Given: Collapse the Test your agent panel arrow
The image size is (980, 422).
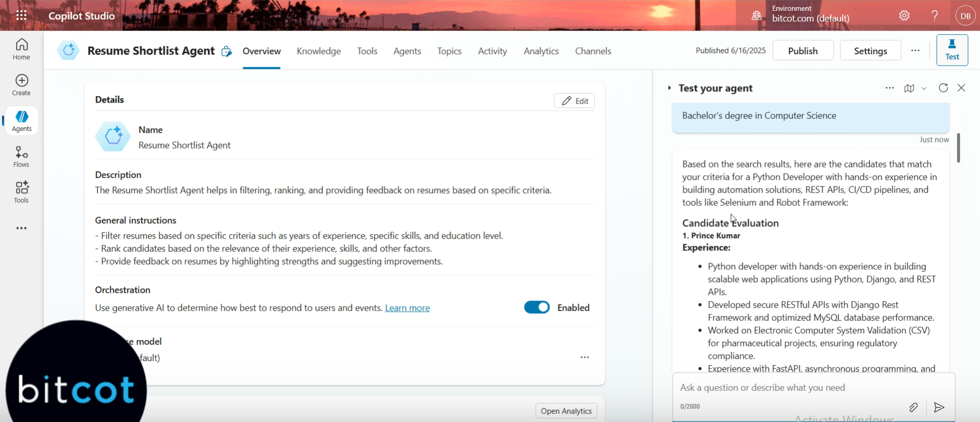Looking at the screenshot, I should click(x=670, y=88).
